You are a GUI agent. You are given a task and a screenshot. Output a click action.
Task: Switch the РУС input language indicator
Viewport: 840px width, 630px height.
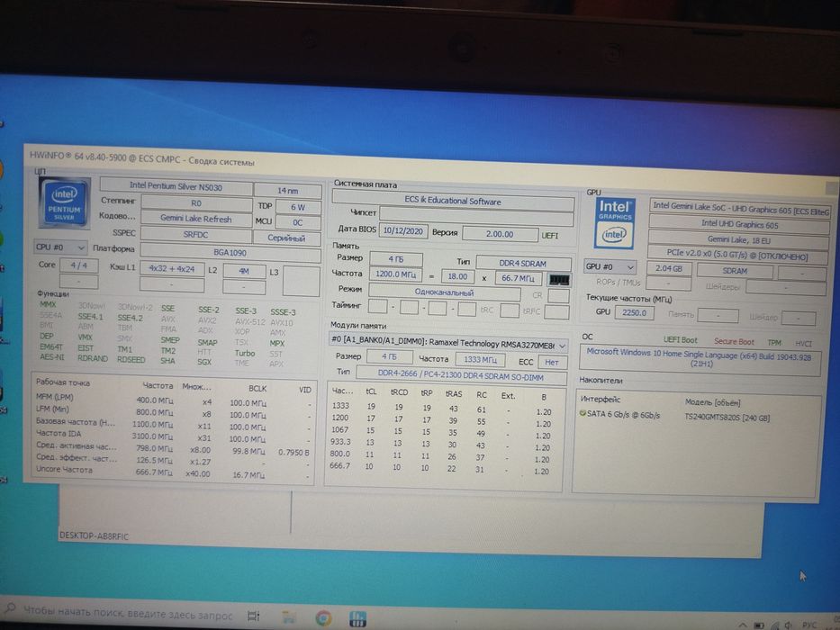point(808,625)
